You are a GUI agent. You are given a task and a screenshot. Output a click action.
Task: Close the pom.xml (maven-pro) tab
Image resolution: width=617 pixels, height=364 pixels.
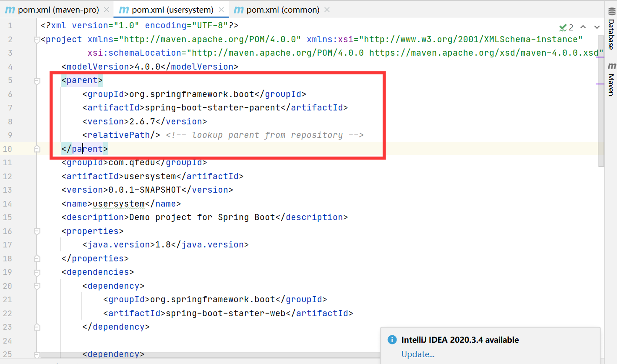pos(106,10)
